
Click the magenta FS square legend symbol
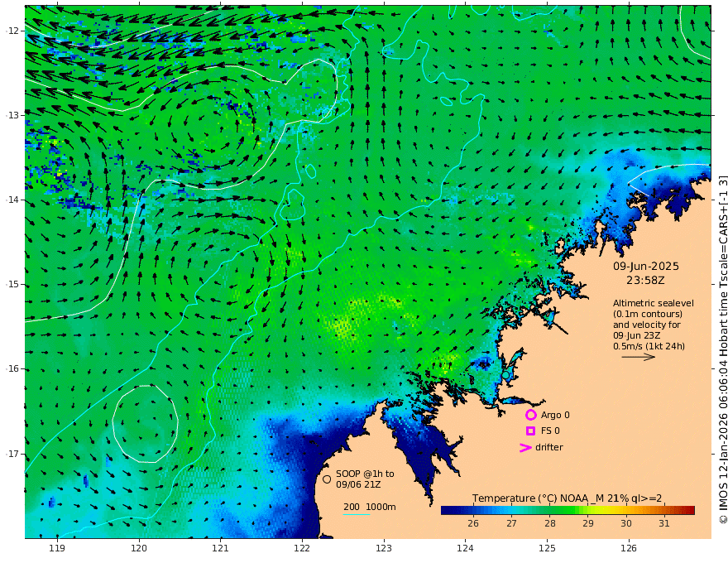tap(530, 431)
